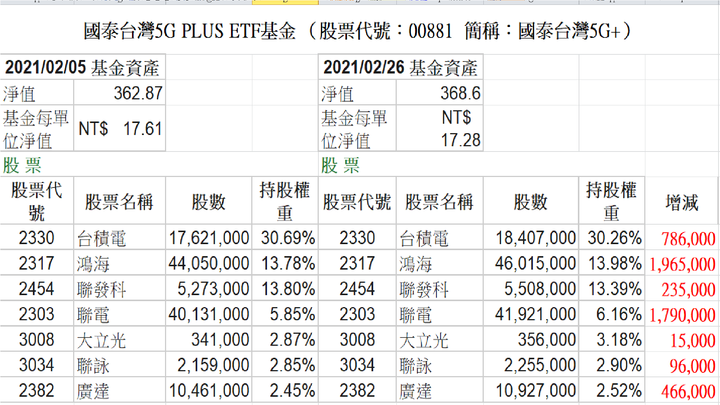The height and width of the screenshot is (405, 720).
Task: Select the 44,050,000 shares cell
Action: click(208, 263)
